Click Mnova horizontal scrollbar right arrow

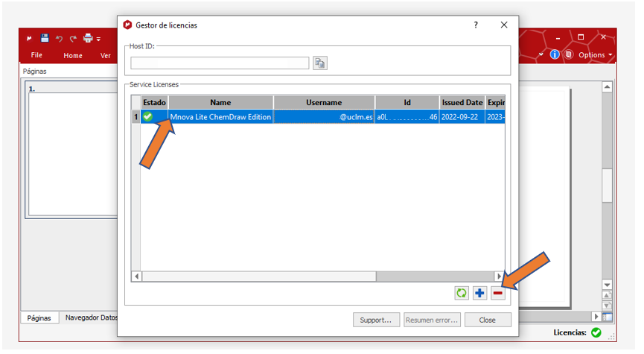click(x=596, y=317)
